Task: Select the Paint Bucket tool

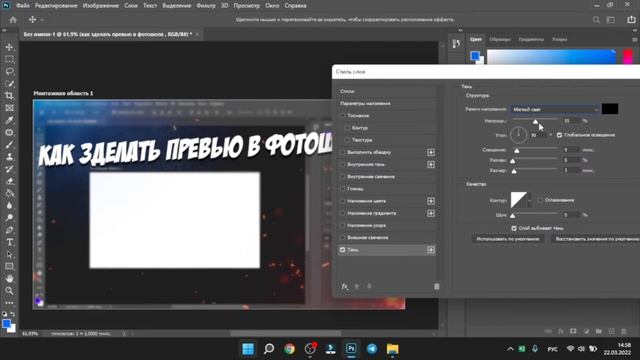Action: coord(9,193)
